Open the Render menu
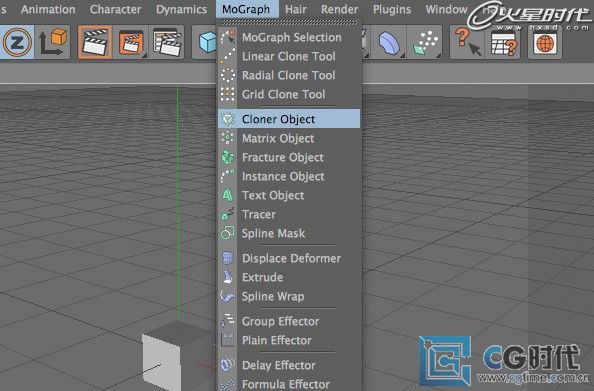The width and height of the screenshot is (594, 391). pos(339,9)
